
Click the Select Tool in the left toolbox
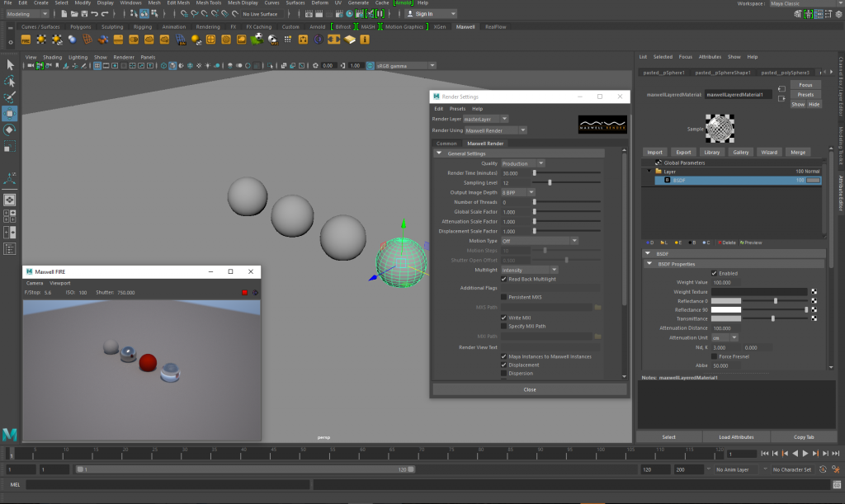pos(10,64)
